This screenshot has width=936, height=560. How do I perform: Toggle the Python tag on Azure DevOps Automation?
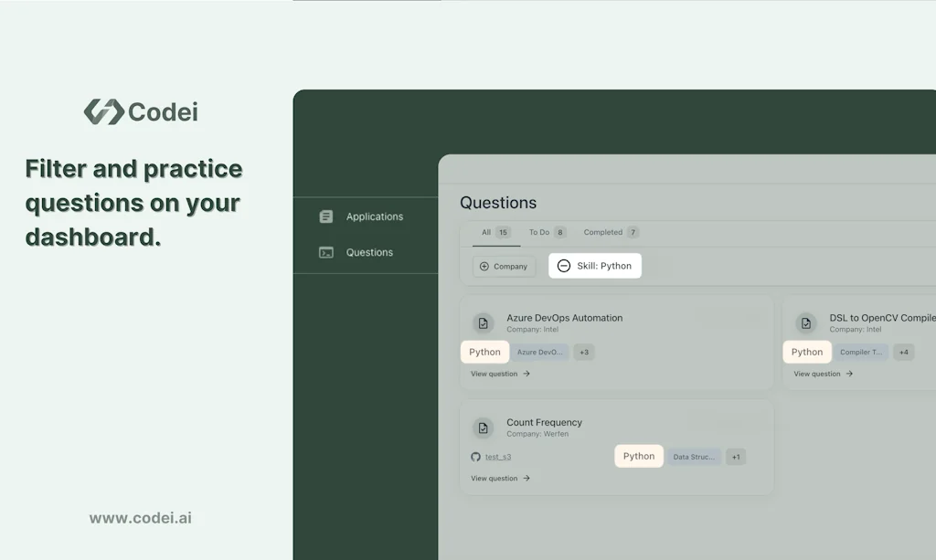click(x=484, y=352)
